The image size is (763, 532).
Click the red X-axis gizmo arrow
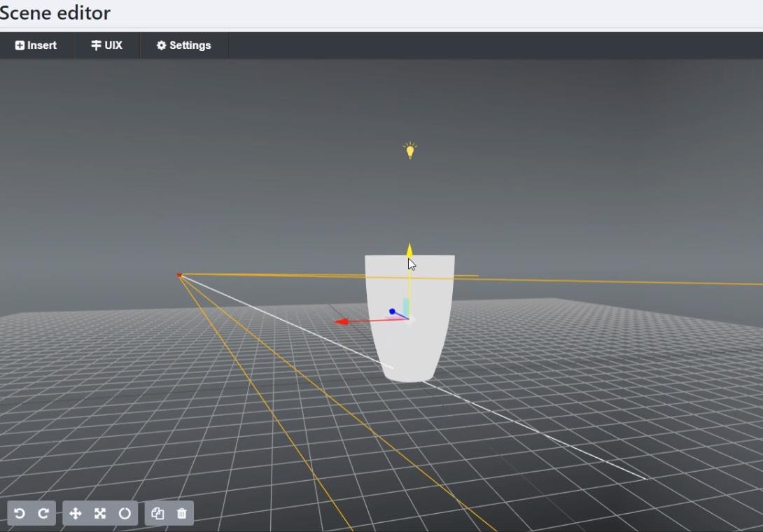click(x=342, y=321)
